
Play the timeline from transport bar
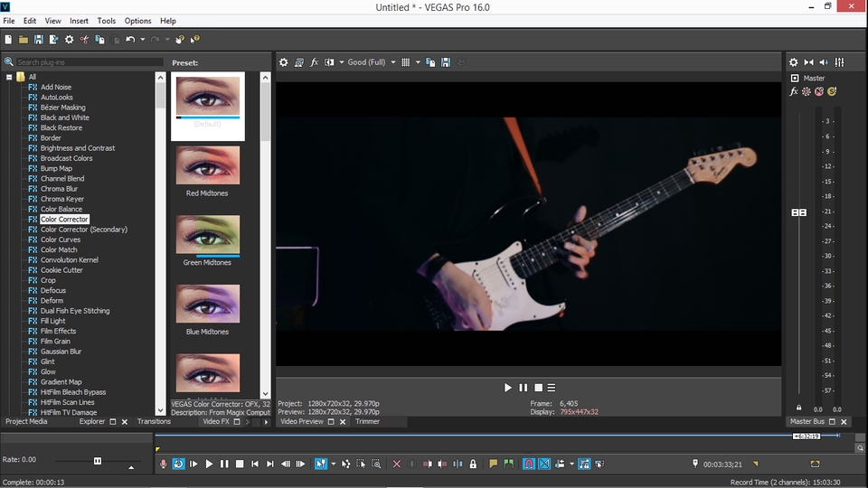pos(209,464)
